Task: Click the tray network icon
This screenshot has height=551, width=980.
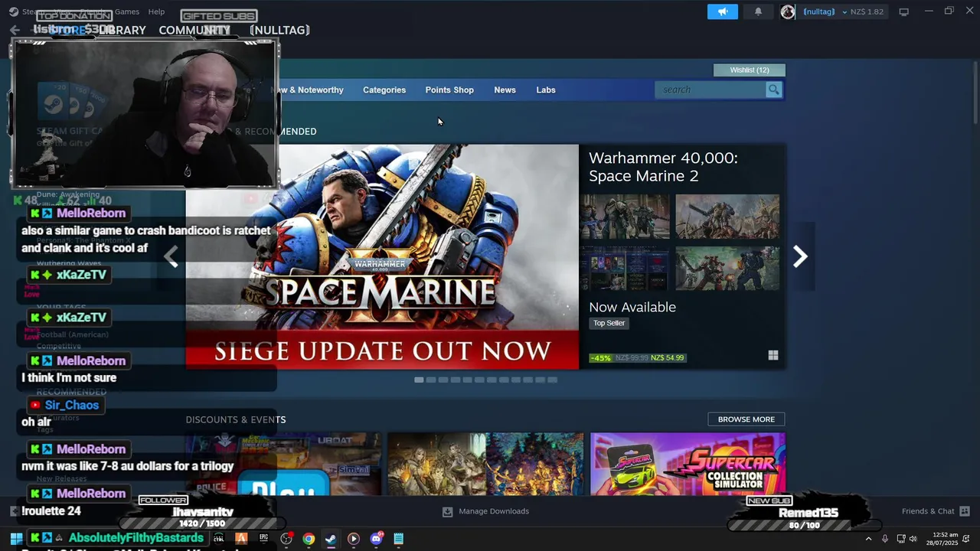Action: pos(901,539)
